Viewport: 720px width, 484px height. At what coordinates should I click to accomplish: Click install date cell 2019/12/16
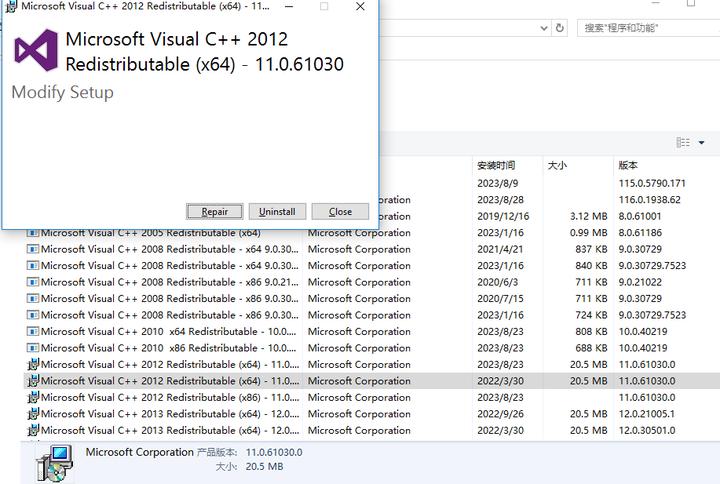click(x=503, y=216)
